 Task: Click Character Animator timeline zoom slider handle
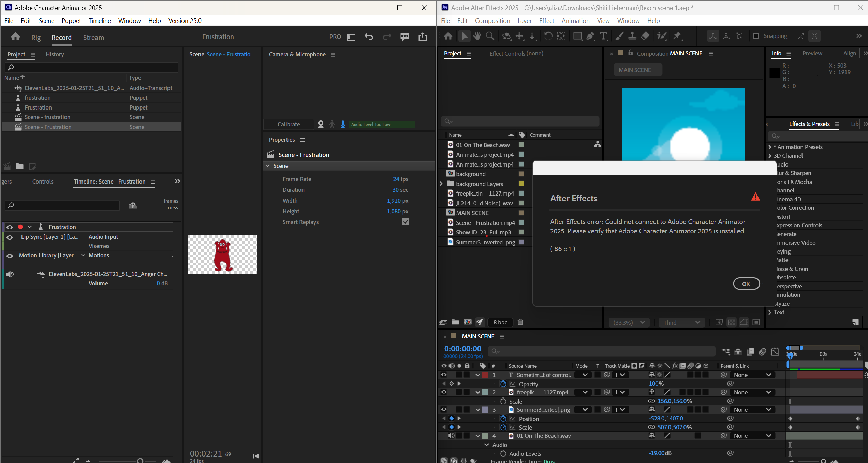pyautogui.click(x=140, y=461)
